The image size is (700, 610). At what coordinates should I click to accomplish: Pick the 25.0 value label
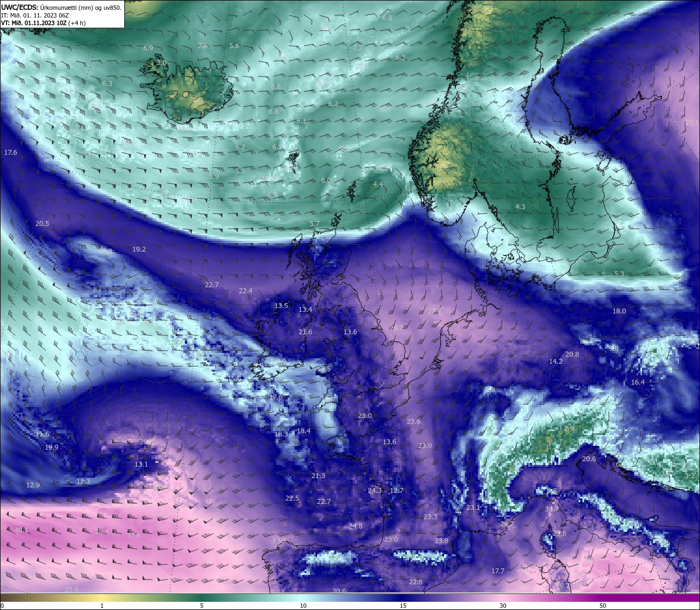[391, 539]
